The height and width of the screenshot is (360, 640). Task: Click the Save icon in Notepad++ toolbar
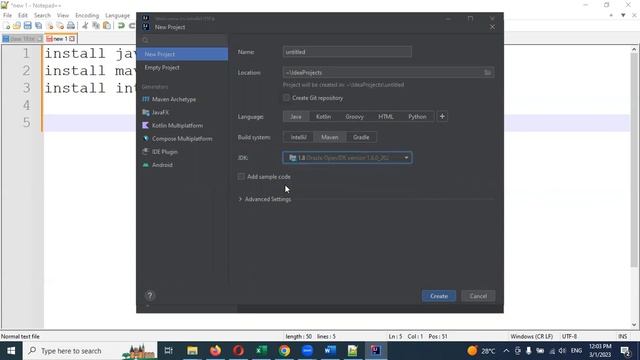pyautogui.click(x=27, y=26)
